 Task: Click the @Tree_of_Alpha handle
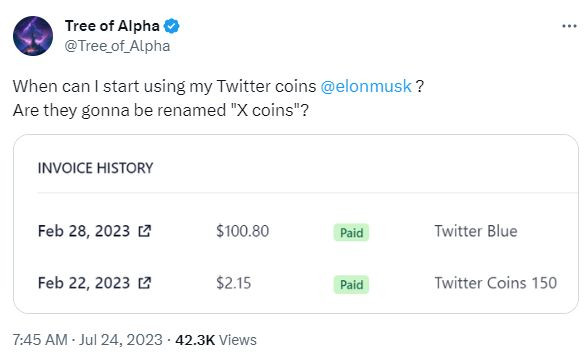(117, 46)
